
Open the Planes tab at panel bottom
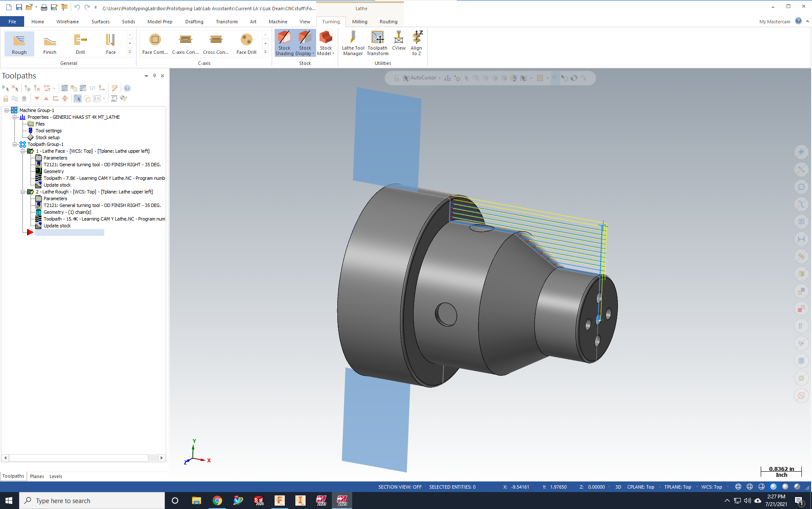pos(37,476)
